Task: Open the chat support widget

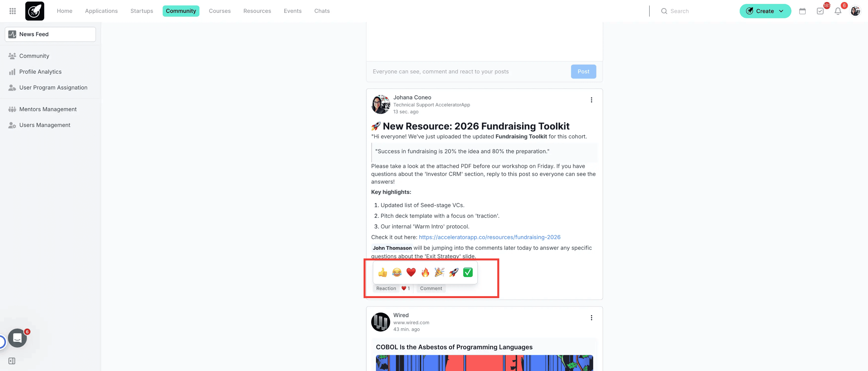Action: [x=18, y=338]
